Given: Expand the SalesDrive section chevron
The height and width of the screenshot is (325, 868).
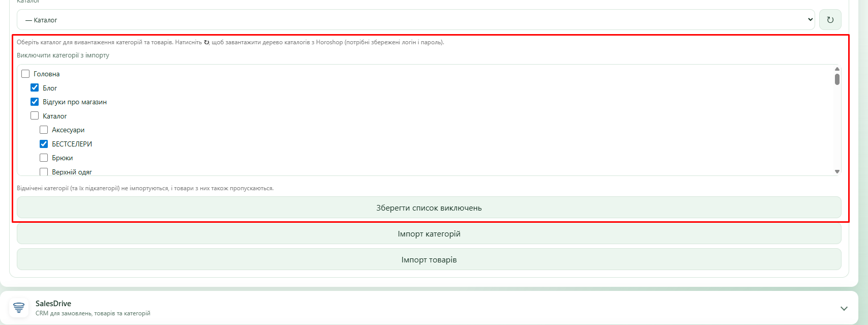Looking at the screenshot, I should [x=844, y=308].
